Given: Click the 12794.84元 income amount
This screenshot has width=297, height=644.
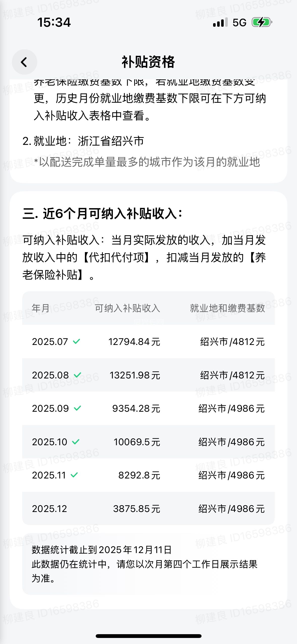Looking at the screenshot, I should (134, 342).
